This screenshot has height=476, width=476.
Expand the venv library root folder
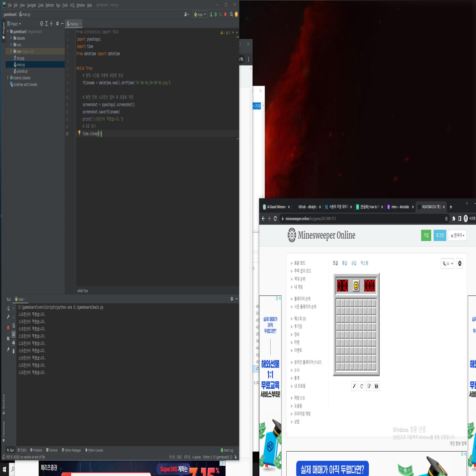click(11, 51)
